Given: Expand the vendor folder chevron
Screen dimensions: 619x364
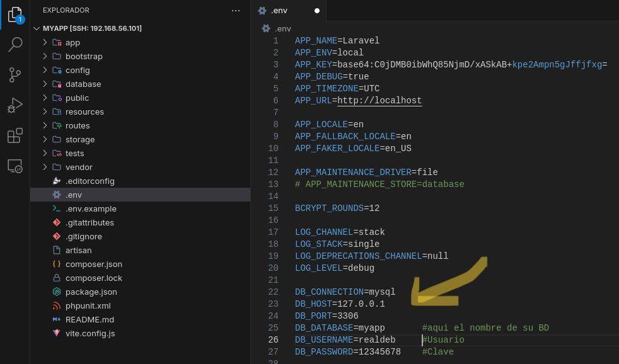Looking at the screenshot, I should (45, 167).
